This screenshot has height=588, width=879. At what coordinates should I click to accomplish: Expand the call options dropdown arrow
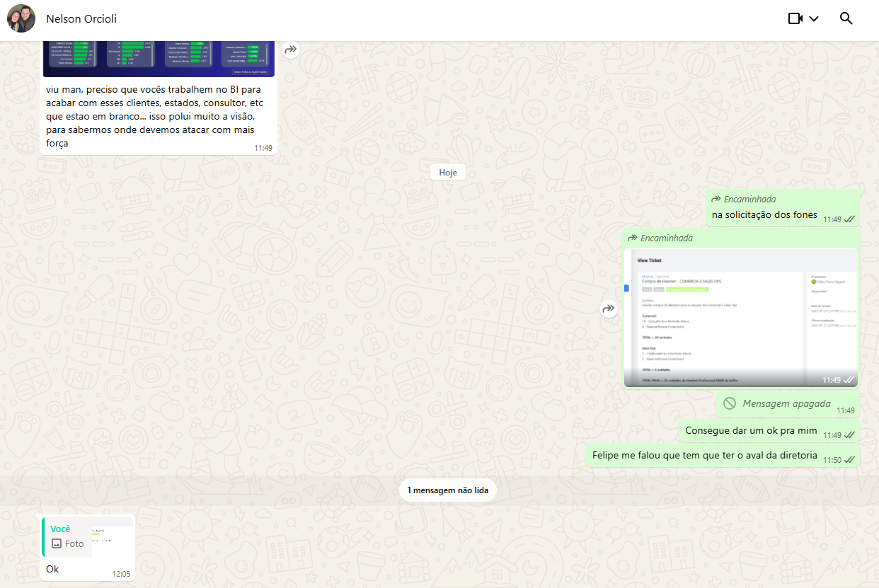coord(814,19)
